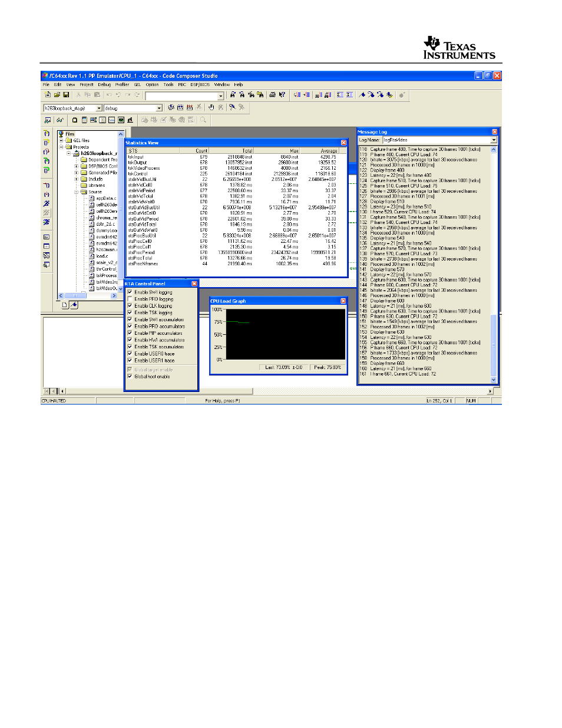The image size is (562, 728).
Task: Click the project tree scroll down arrow
Action: (x=121, y=289)
